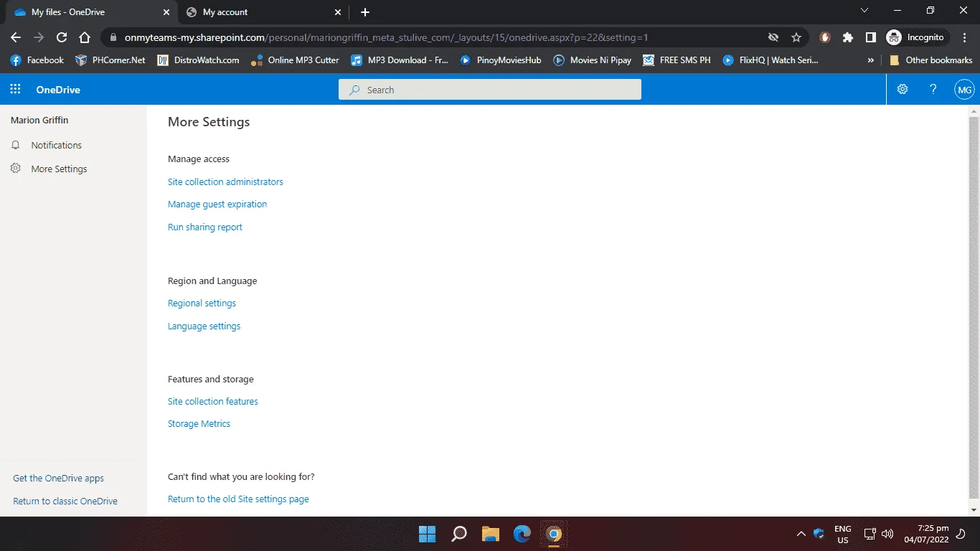Open volume control in system tray
Image resolution: width=980 pixels, height=551 pixels.
[x=887, y=534]
